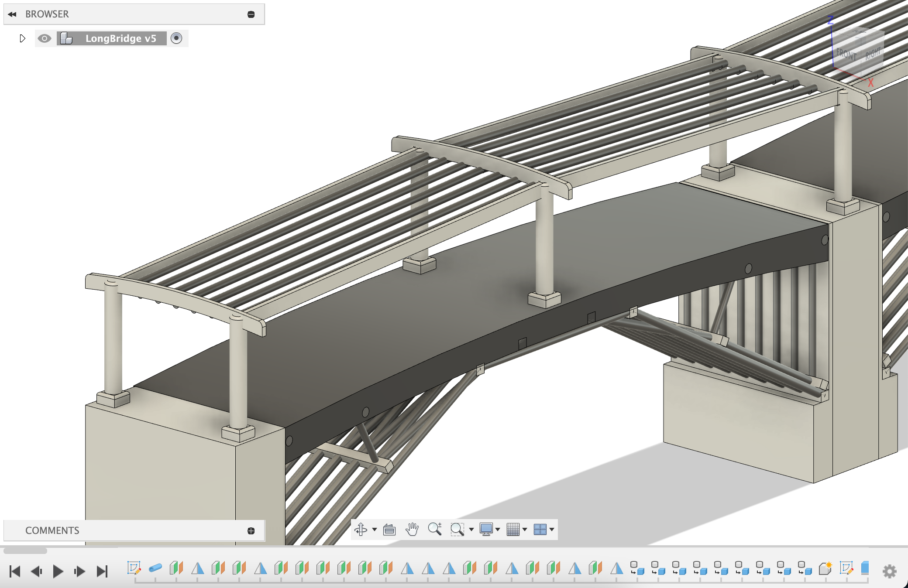Click the Zoom Window fit icon

coord(457,529)
